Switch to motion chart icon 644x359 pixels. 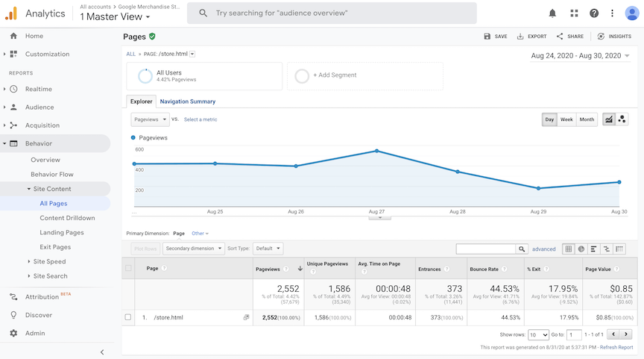tap(622, 119)
